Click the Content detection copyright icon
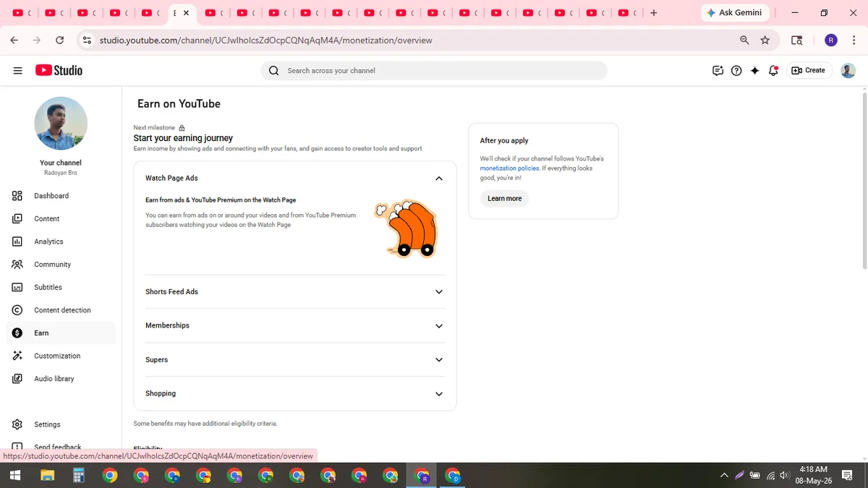 click(17, 310)
